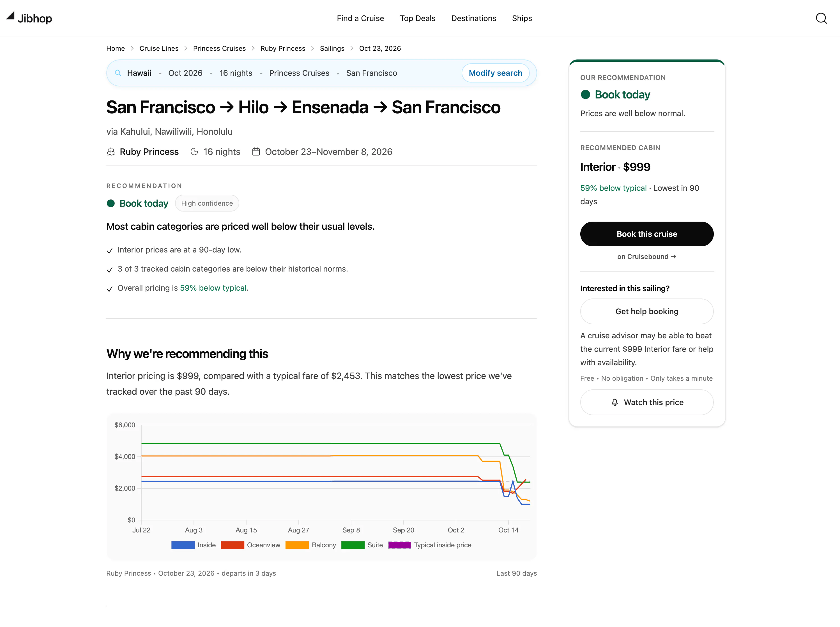Click the moon icon beside 16 nights
The width and height of the screenshot is (840, 627).
pos(194,152)
